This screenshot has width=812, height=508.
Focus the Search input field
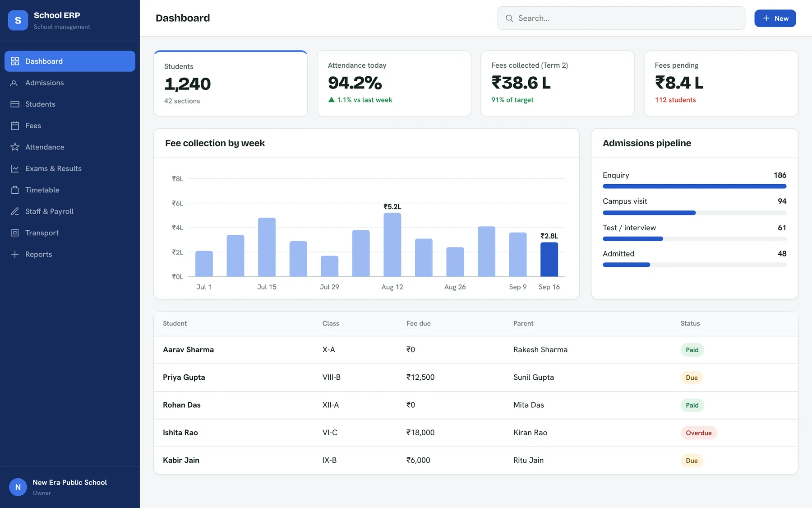pyautogui.click(x=621, y=18)
